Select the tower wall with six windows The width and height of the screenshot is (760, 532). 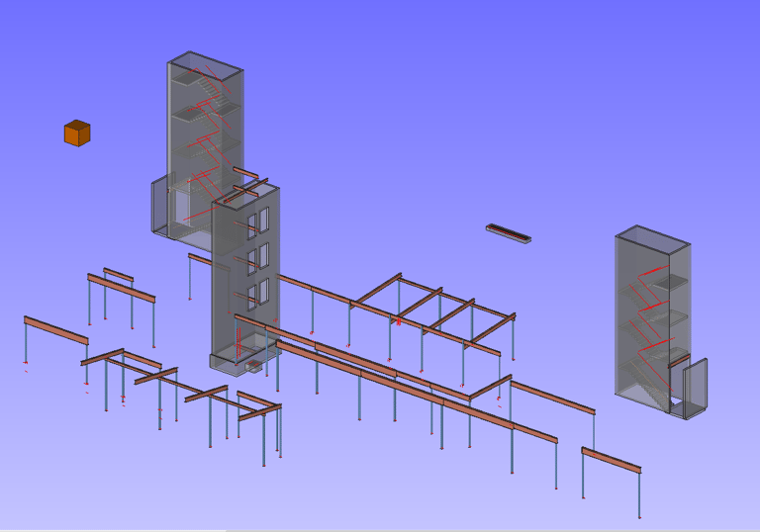coord(245,279)
